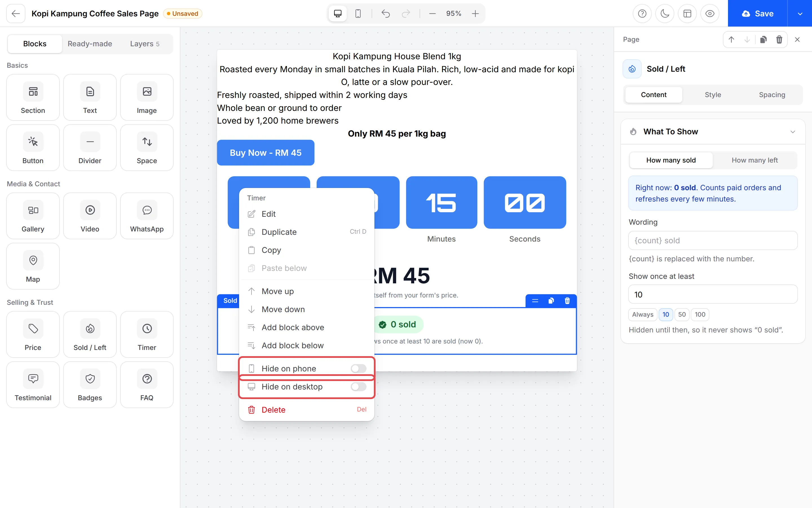Open the help question-mark icon

642,14
